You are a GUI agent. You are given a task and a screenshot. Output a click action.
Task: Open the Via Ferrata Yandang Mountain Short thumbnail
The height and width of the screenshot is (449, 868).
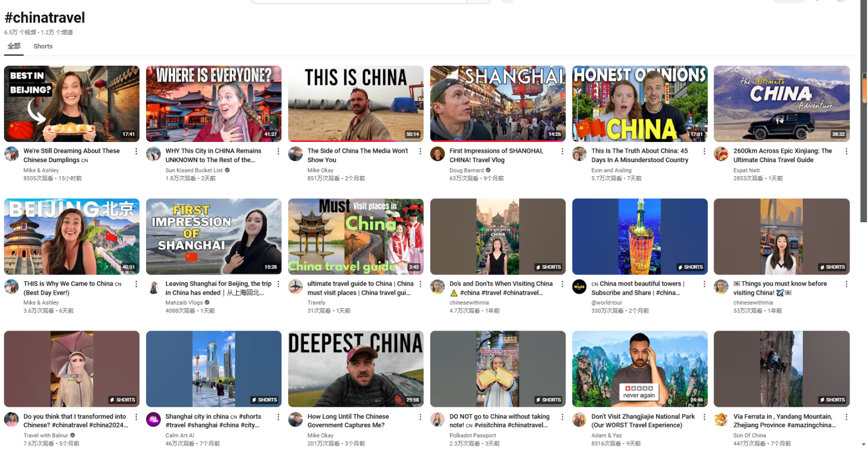[781, 369]
